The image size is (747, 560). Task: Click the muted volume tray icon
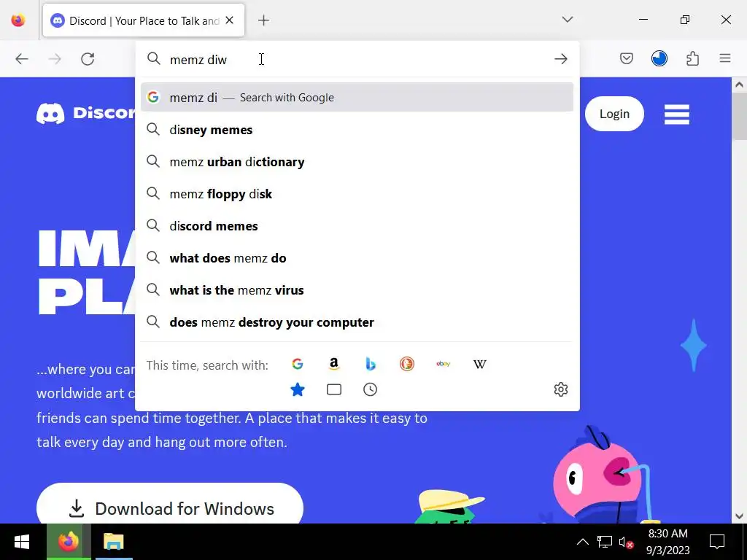[x=625, y=542]
